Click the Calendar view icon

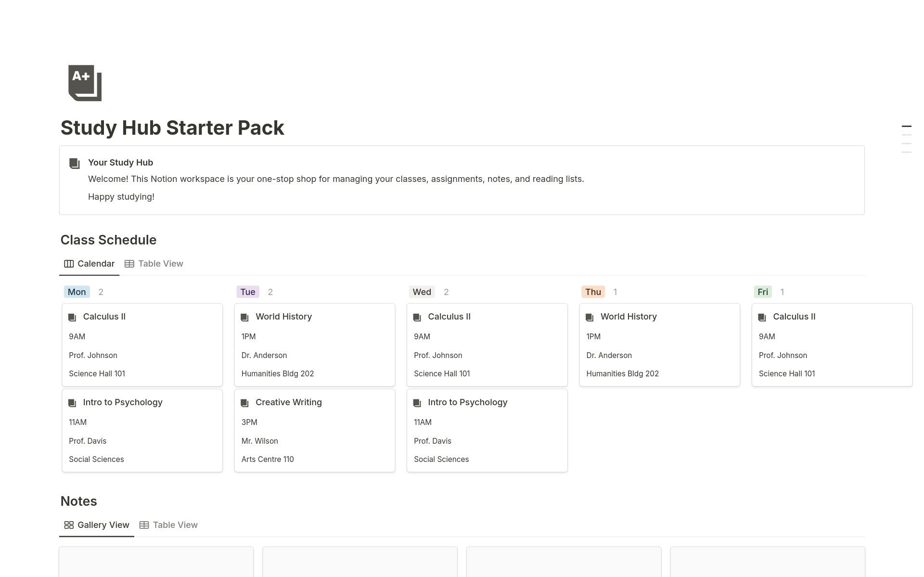(69, 264)
